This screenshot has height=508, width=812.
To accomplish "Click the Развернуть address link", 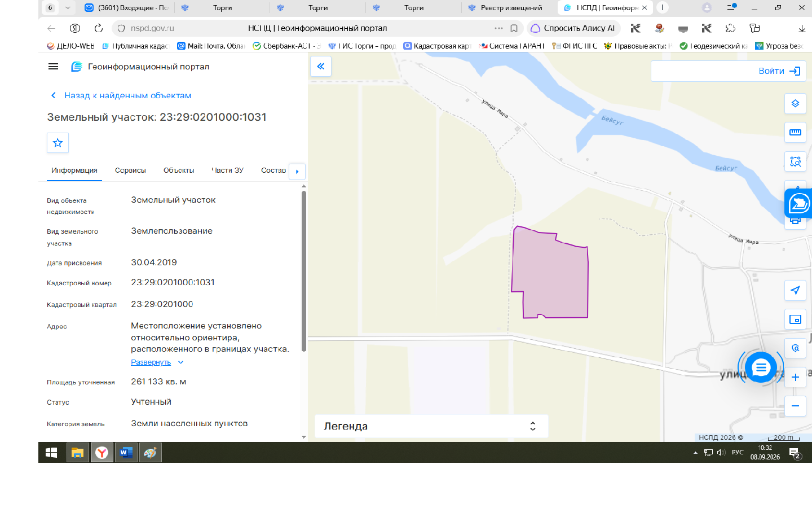I will tap(151, 362).
